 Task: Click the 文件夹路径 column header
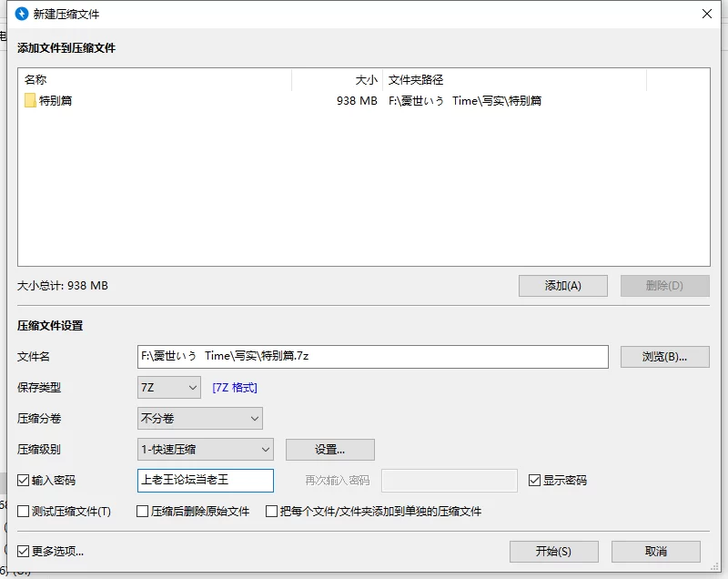[514, 80]
